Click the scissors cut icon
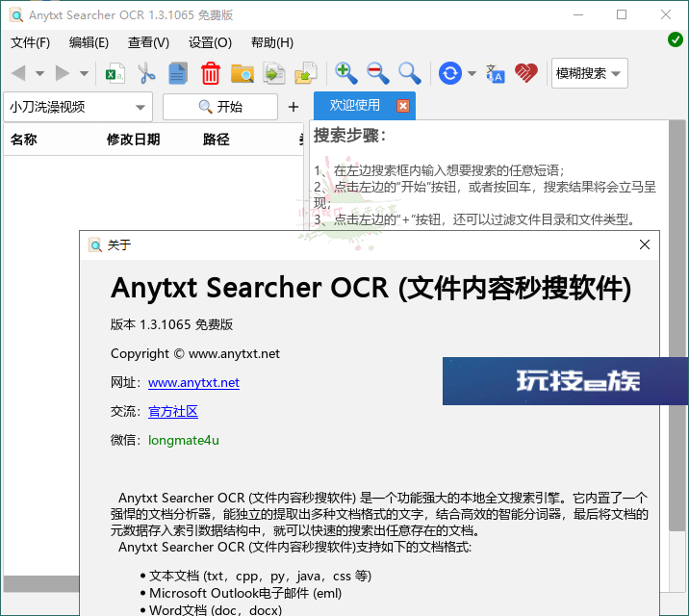This screenshot has width=689, height=616. coord(146,73)
